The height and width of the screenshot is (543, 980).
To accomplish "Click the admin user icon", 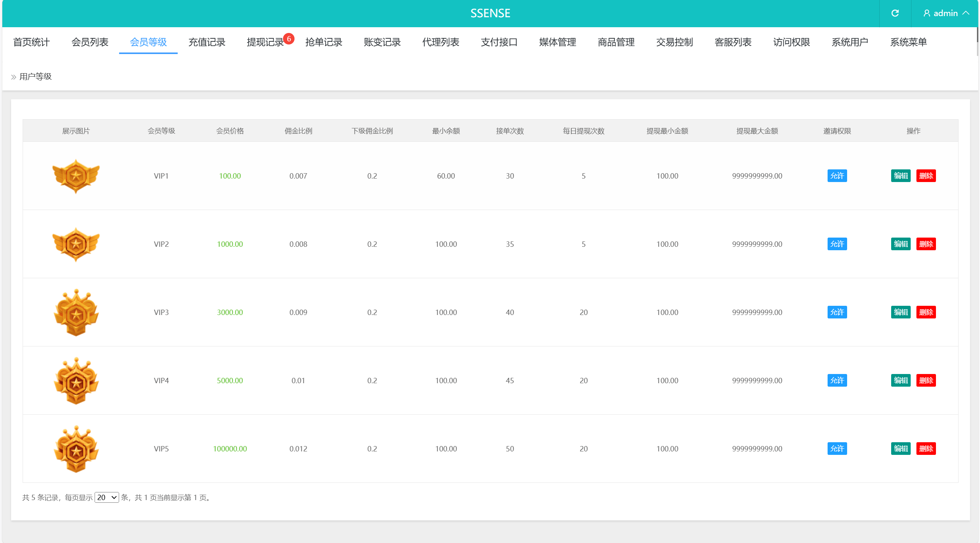I will [926, 13].
